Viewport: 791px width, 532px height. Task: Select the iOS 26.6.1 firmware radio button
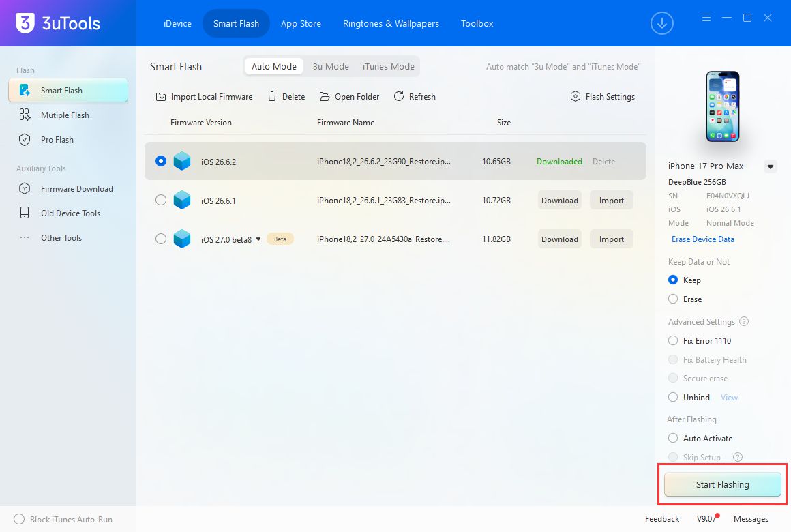click(x=161, y=200)
